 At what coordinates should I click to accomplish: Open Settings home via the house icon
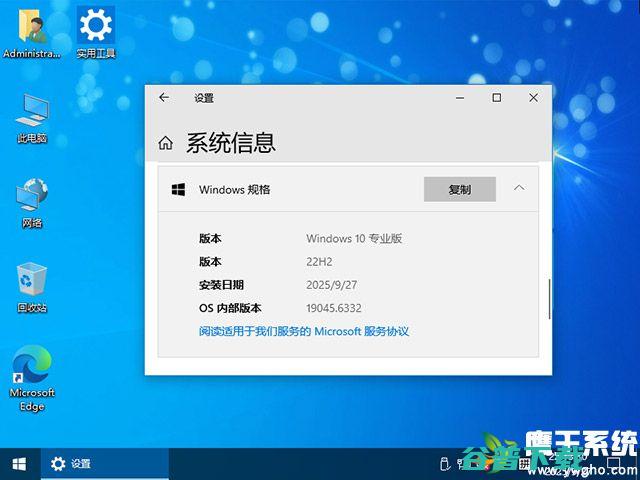click(165, 143)
